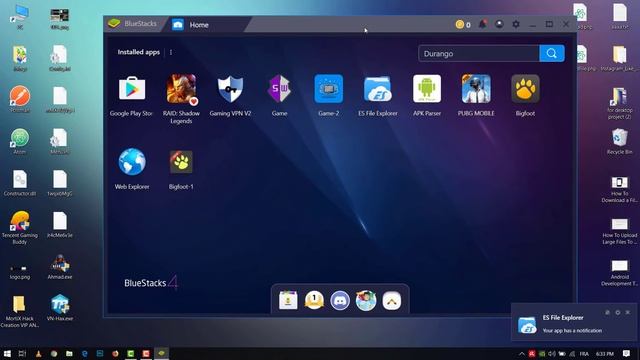Open BlueStacks notifications bell
640x360 pixels.
(x=482, y=24)
